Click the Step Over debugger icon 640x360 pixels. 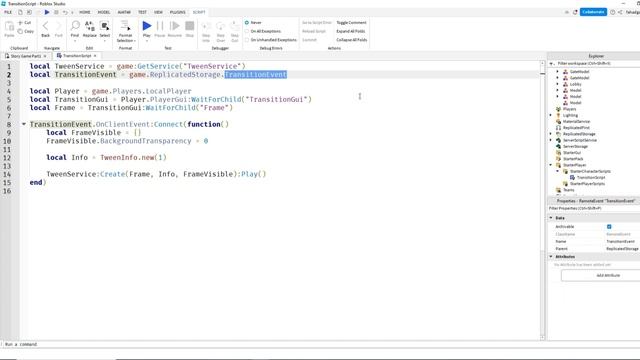[x=220, y=27]
